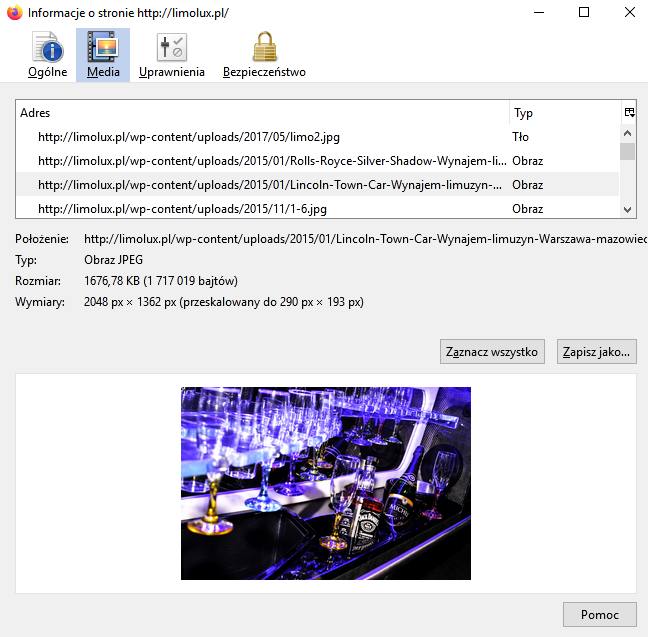The height and width of the screenshot is (637, 648).
Task: Click 'Obraz' type cell in 1-6.jpg row
Action: pyautogui.click(x=527, y=209)
